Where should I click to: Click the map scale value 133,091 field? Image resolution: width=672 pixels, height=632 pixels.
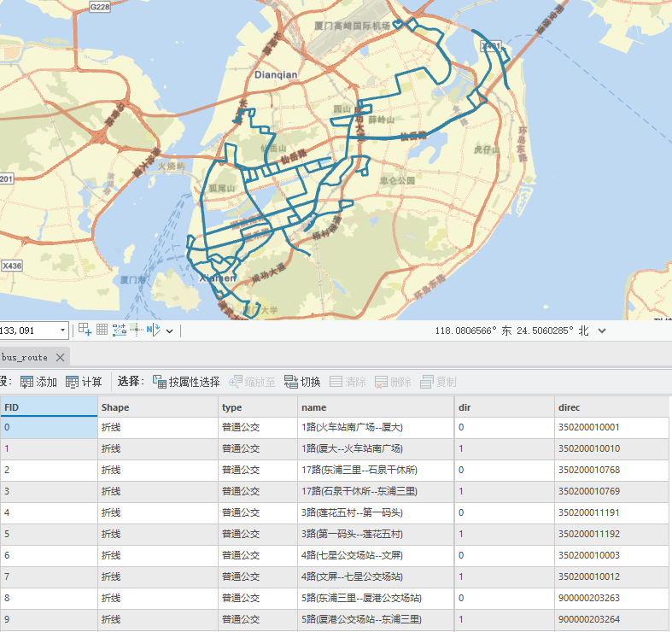[x=29, y=331]
